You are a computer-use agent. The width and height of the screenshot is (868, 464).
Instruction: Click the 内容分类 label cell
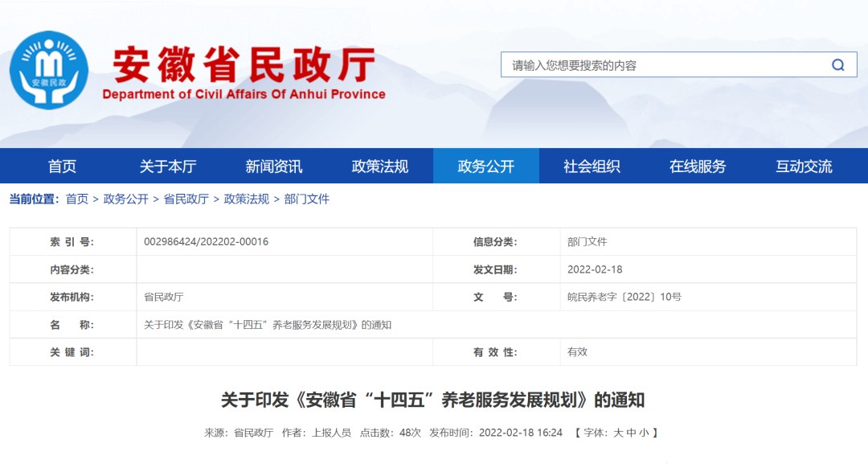point(72,269)
